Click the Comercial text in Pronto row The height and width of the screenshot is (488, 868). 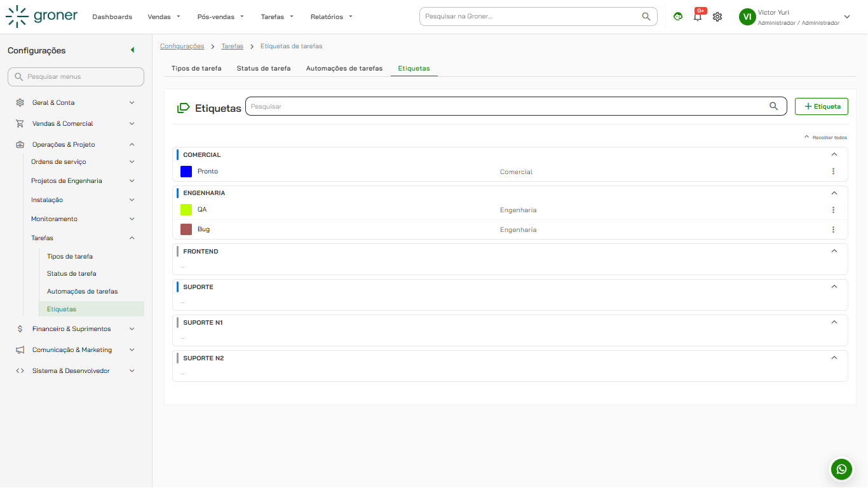click(x=516, y=172)
